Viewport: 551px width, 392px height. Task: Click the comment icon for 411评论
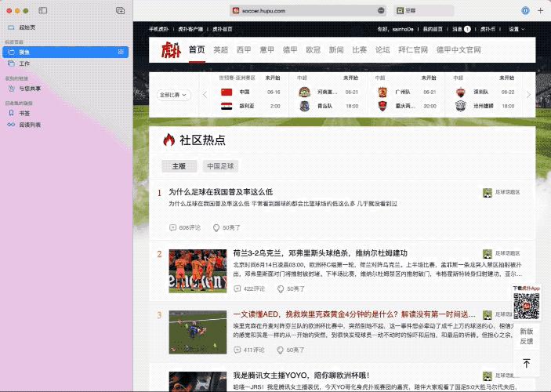pos(237,350)
